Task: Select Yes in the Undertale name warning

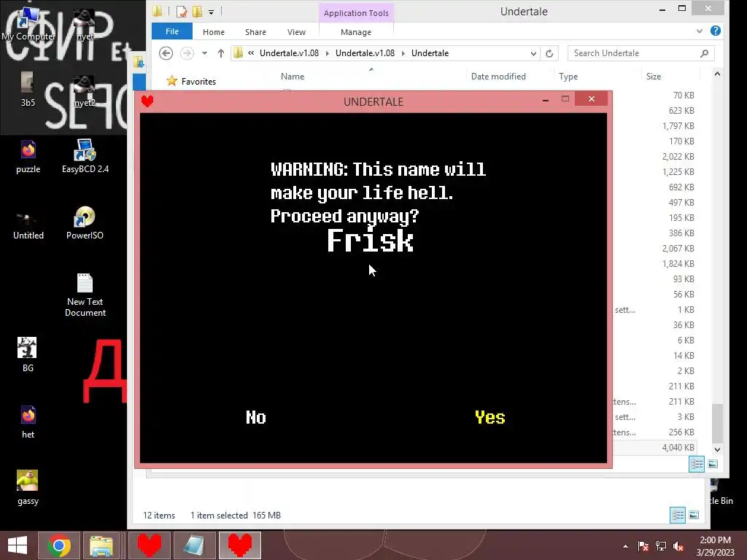Action: (x=489, y=417)
